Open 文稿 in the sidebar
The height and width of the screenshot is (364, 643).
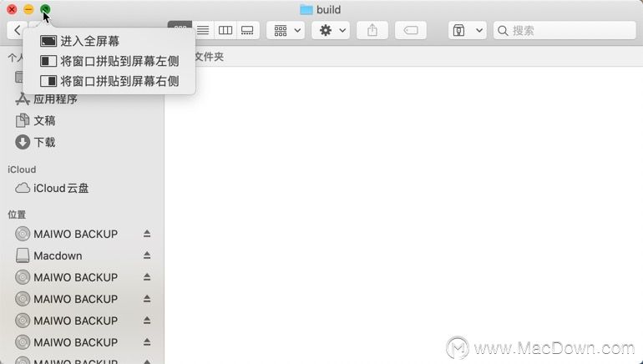click(x=35, y=120)
